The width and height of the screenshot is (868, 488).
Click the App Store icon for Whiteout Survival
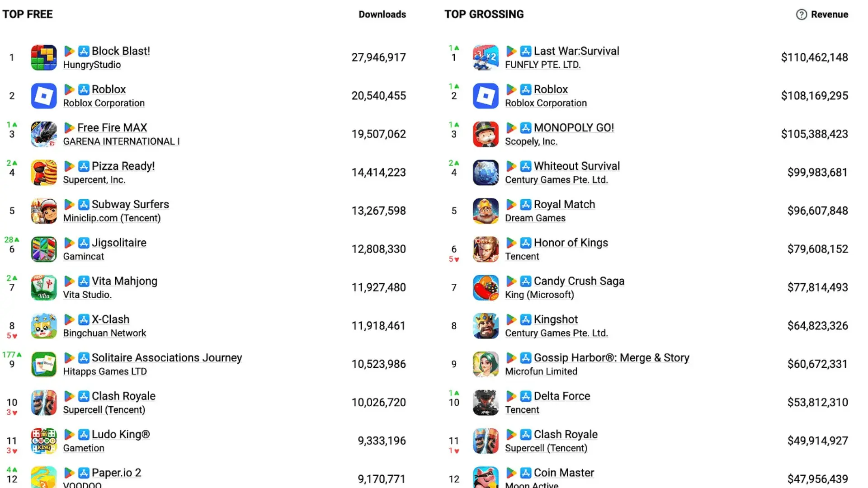click(526, 166)
